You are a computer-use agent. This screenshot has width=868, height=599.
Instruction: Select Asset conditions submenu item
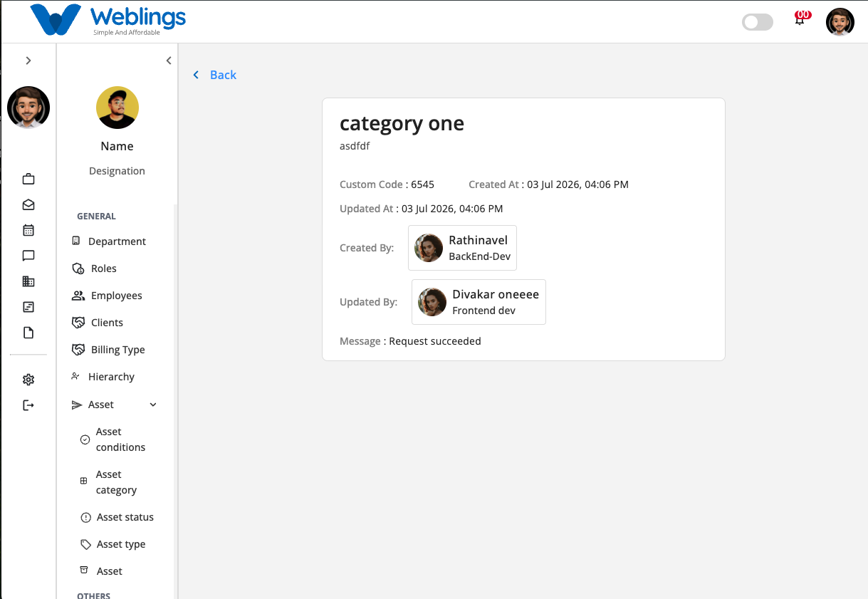(x=120, y=439)
